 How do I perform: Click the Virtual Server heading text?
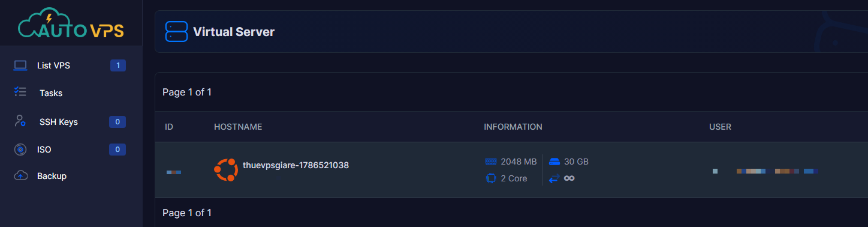click(234, 32)
